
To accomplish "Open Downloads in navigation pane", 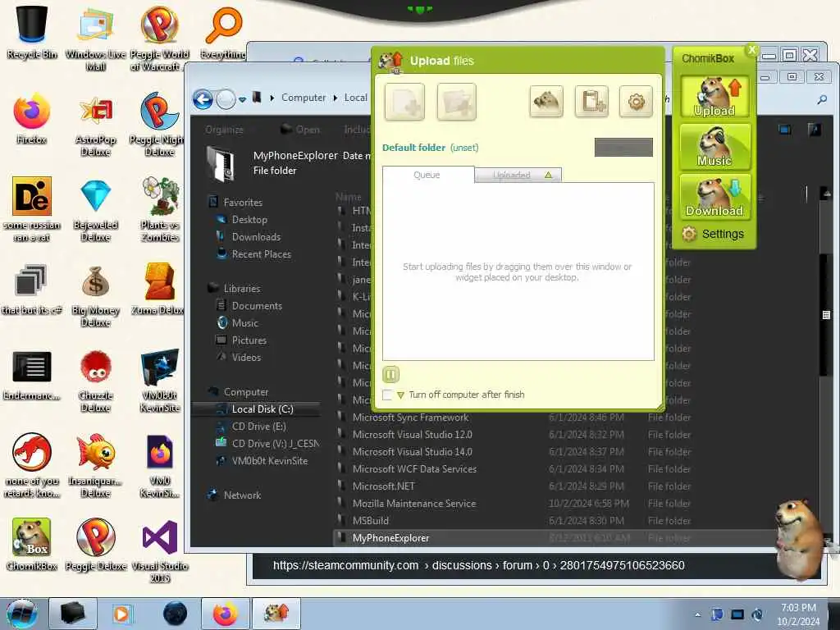I will (x=256, y=237).
